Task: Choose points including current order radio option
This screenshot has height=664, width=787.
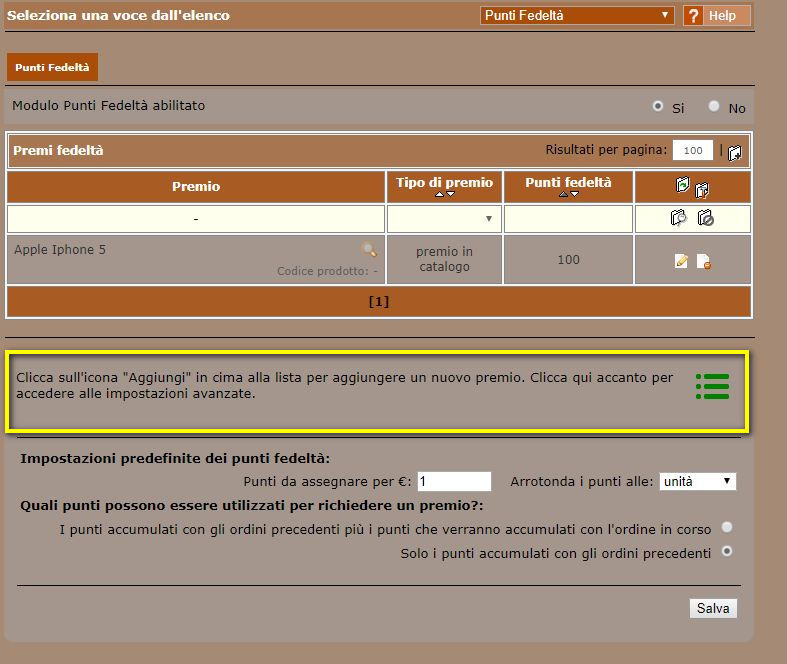Action: click(727, 527)
